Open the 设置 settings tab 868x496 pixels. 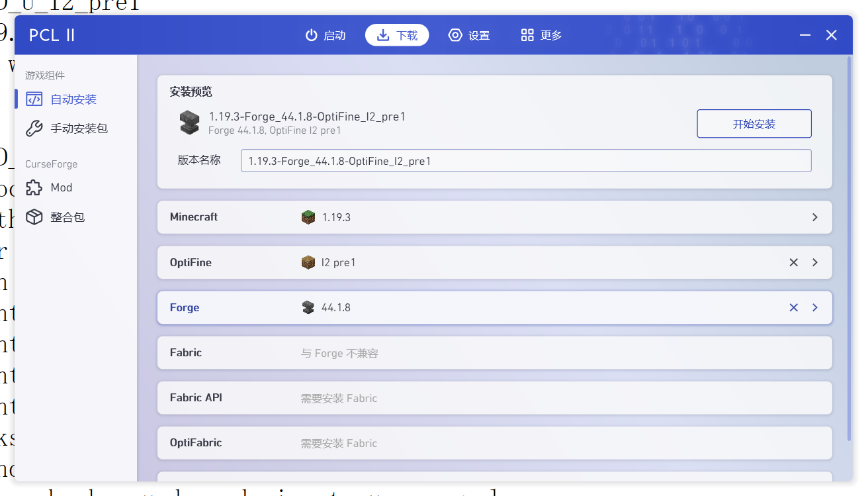coord(469,35)
